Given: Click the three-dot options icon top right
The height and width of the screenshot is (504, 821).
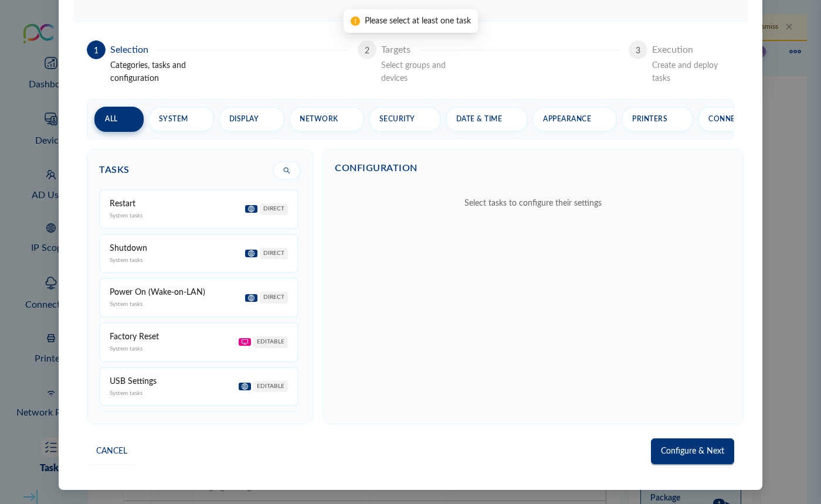Looking at the screenshot, I should pyautogui.click(x=795, y=52).
